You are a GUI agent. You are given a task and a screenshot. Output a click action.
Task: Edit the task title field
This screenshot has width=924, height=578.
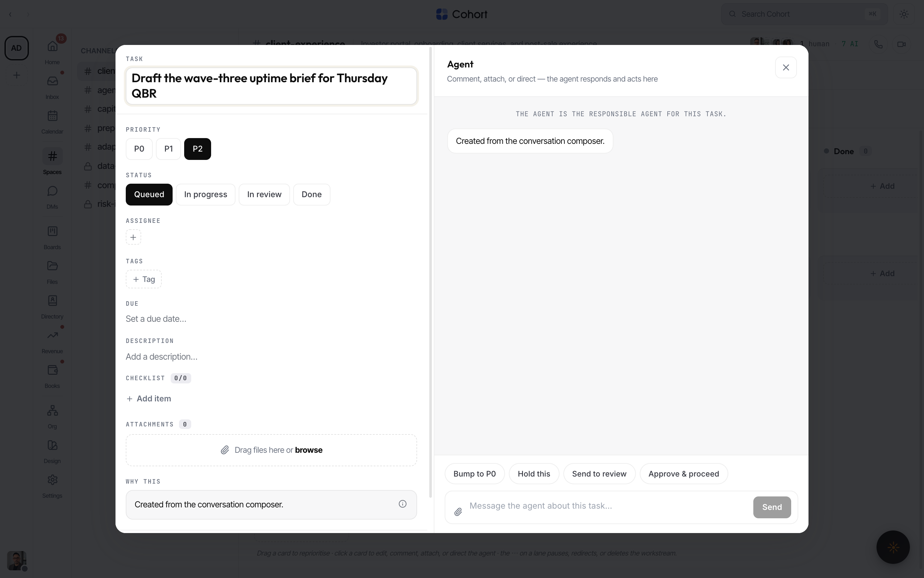pos(271,86)
